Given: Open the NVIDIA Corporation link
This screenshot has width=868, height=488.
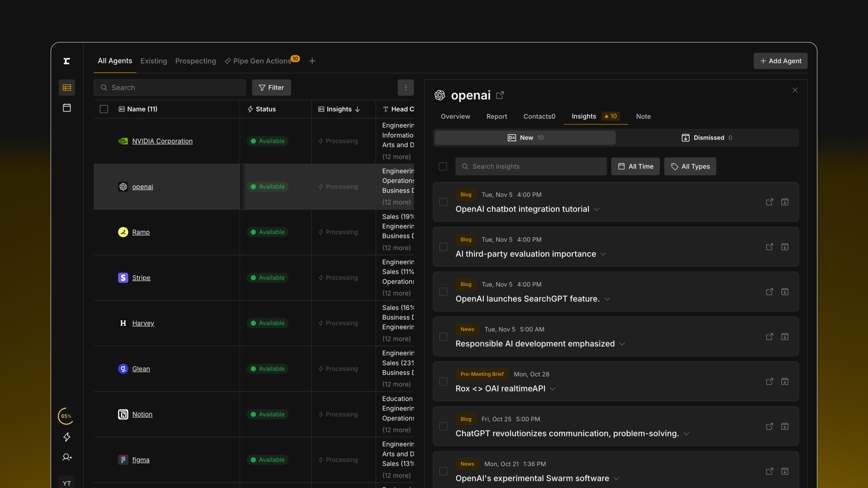Looking at the screenshot, I should tap(162, 141).
